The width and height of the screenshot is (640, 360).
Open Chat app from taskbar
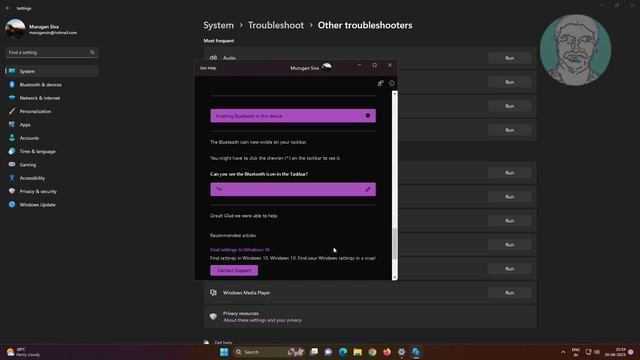pyautogui.click(x=328, y=352)
